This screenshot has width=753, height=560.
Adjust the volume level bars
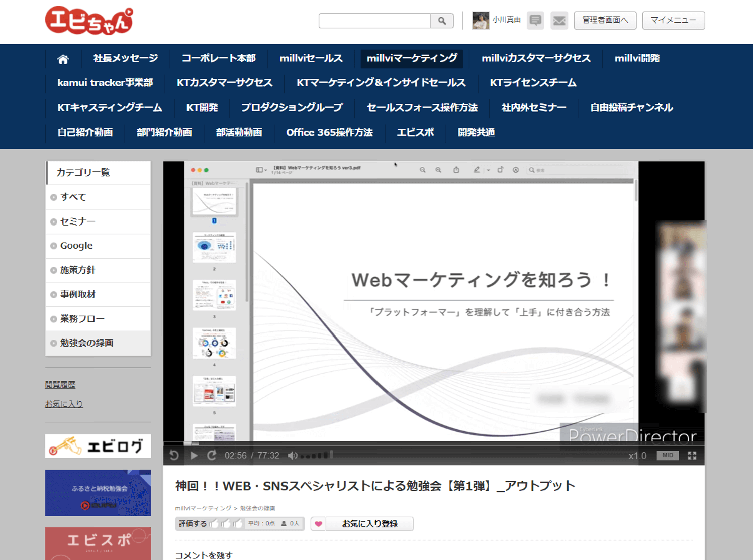click(x=316, y=455)
